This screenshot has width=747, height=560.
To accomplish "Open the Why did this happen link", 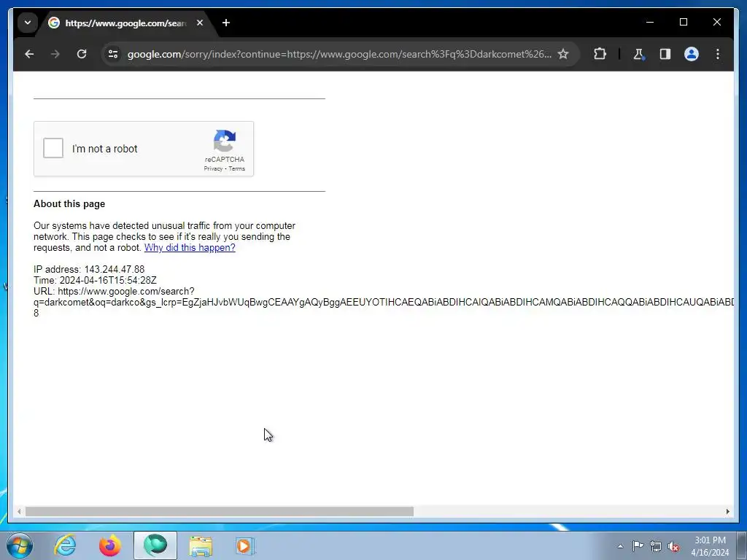I will pyautogui.click(x=190, y=248).
